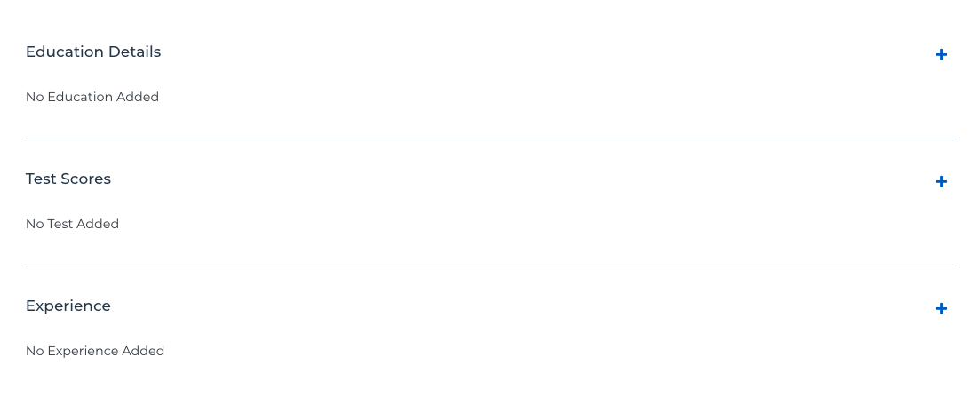Open the add form for Test Scores
Image resolution: width=980 pixels, height=405 pixels.
click(941, 182)
